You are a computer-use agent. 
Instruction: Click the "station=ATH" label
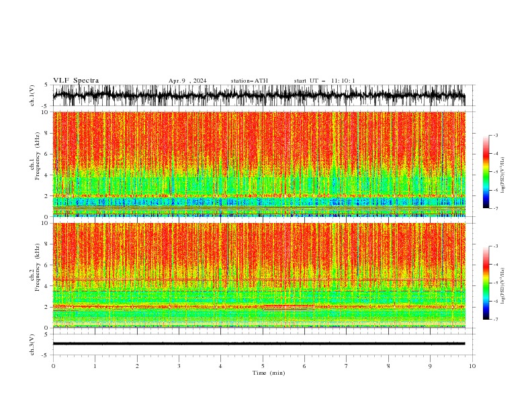[x=249, y=81]
